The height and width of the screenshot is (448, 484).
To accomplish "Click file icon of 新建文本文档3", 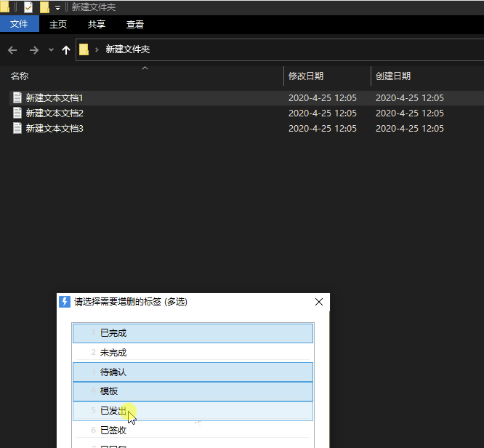I will (17, 128).
